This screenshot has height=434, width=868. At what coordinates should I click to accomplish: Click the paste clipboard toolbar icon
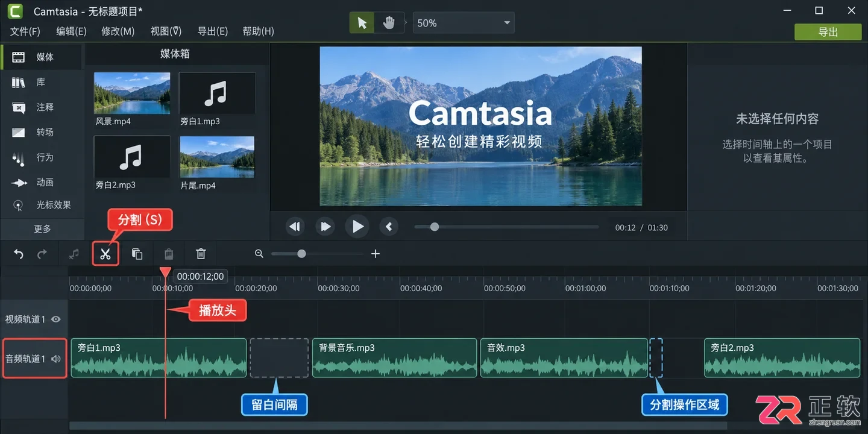click(169, 254)
